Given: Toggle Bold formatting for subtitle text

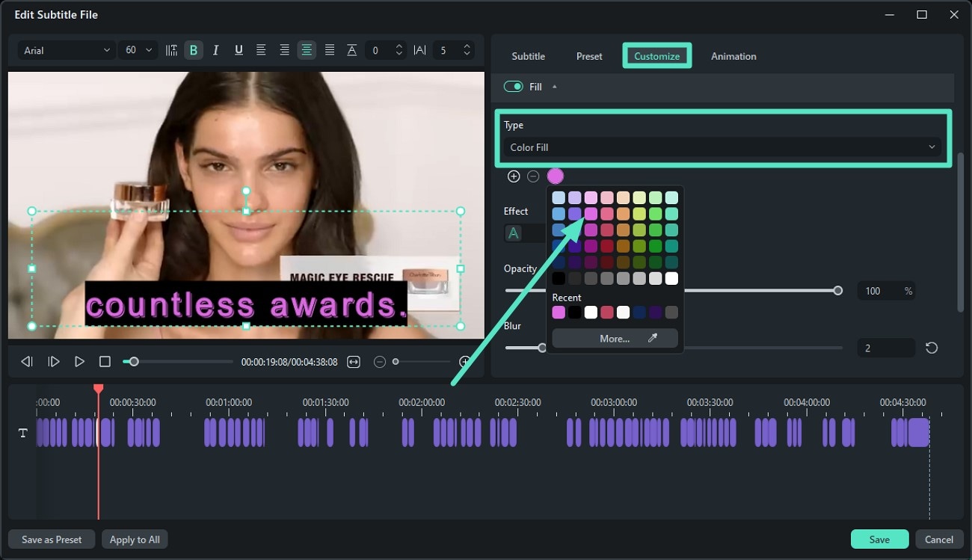Looking at the screenshot, I should tap(194, 50).
